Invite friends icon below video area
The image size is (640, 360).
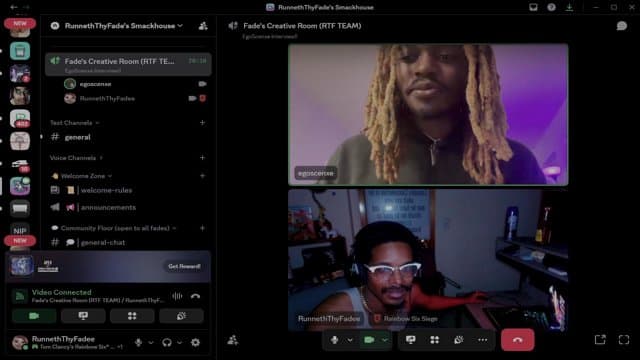[x=233, y=340]
